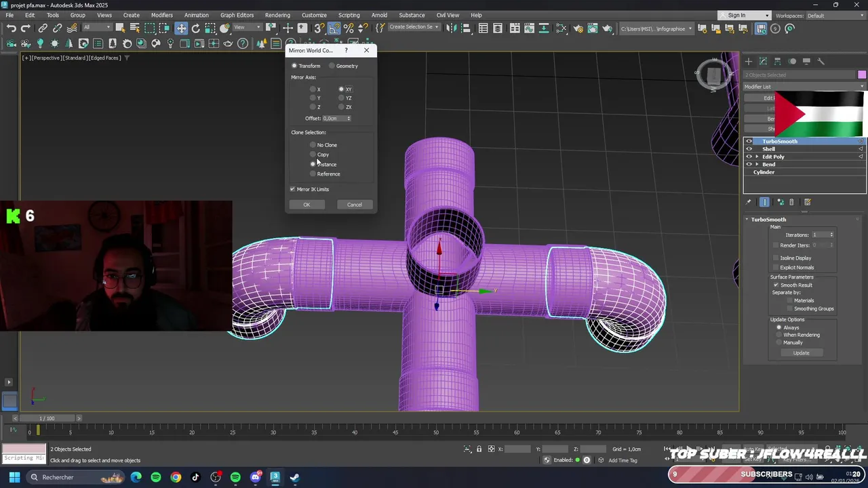This screenshot has height=488, width=868.
Task: Confirm the Mirror dialog with OK
Action: point(307,205)
